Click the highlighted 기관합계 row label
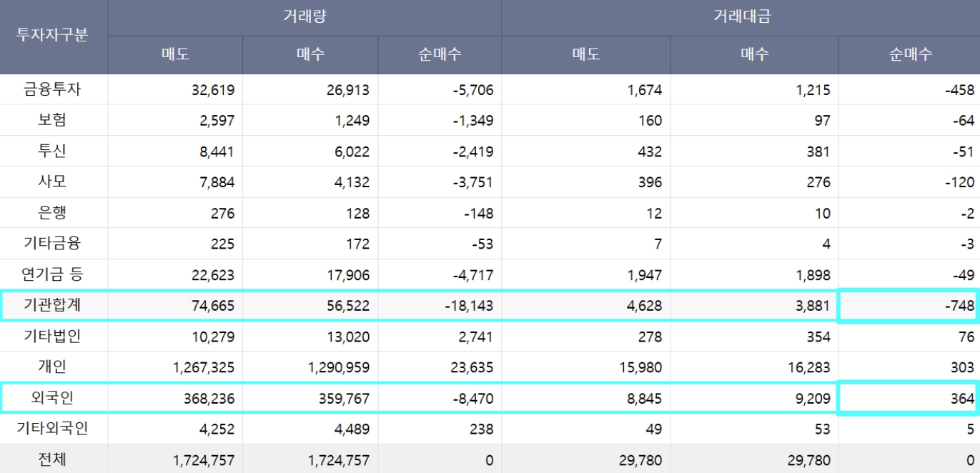Screen dimensions: 980x473 pos(54,306)
